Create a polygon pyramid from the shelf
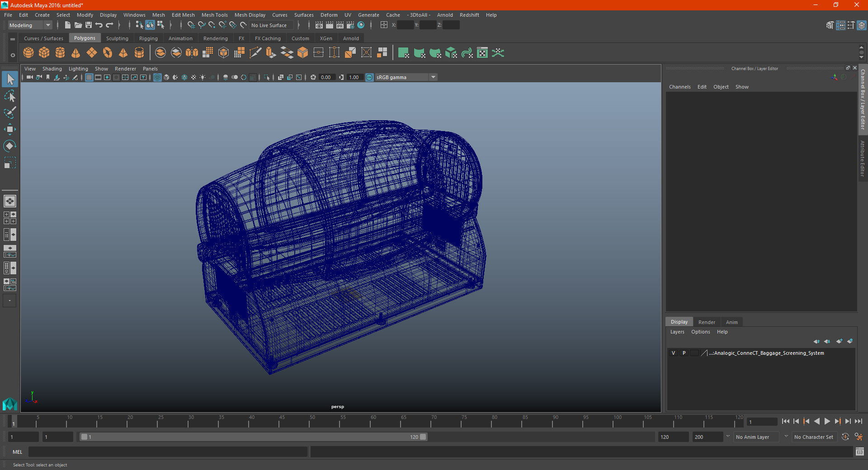The width and height of the screenshot is (868, 470). [x=123, y=53]
